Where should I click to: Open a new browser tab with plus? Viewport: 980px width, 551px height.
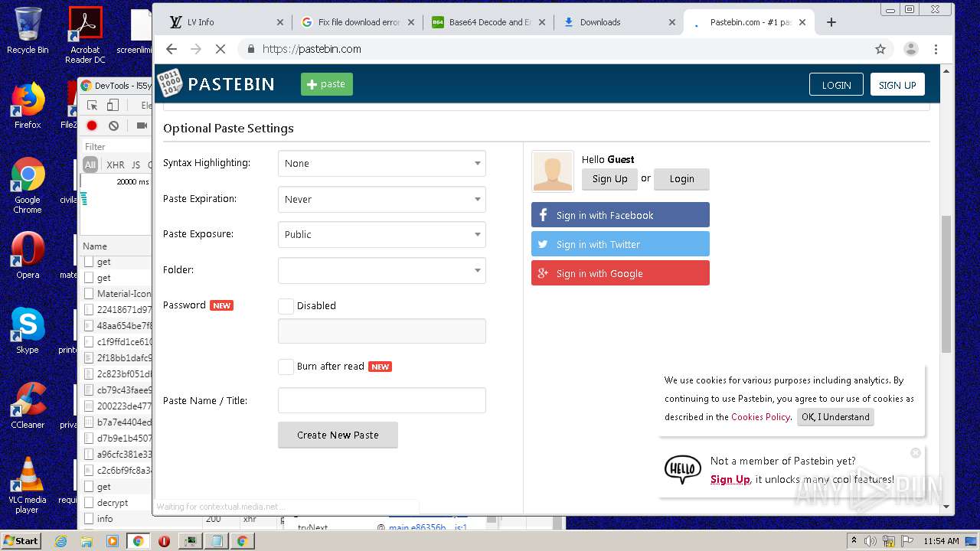831,22
